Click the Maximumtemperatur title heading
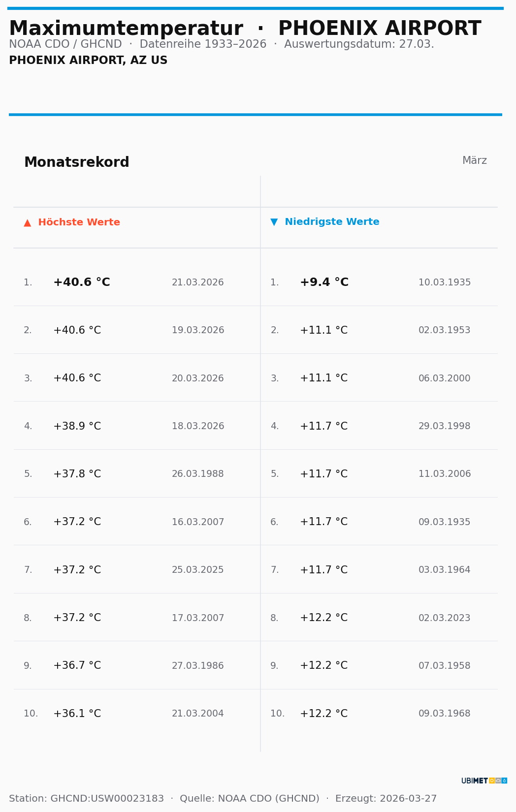The height and width of the screenshot is (812, 516). (126, 29)
